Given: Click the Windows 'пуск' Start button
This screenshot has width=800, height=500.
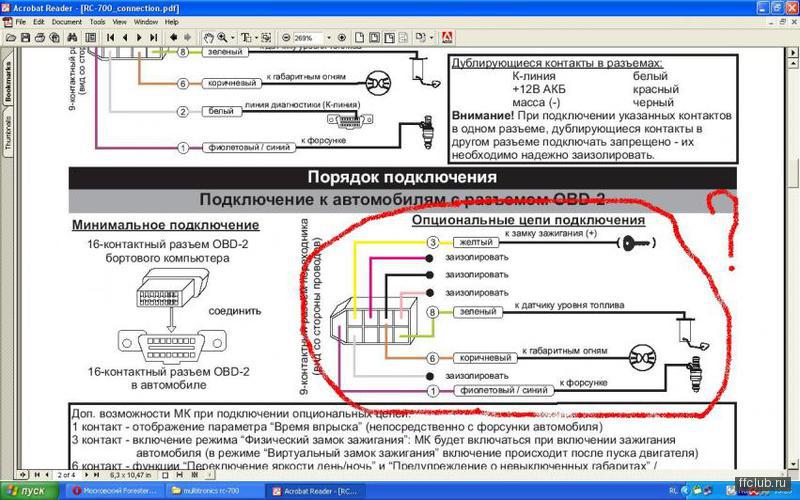Looking at the screenshot, I should [31, 491].
